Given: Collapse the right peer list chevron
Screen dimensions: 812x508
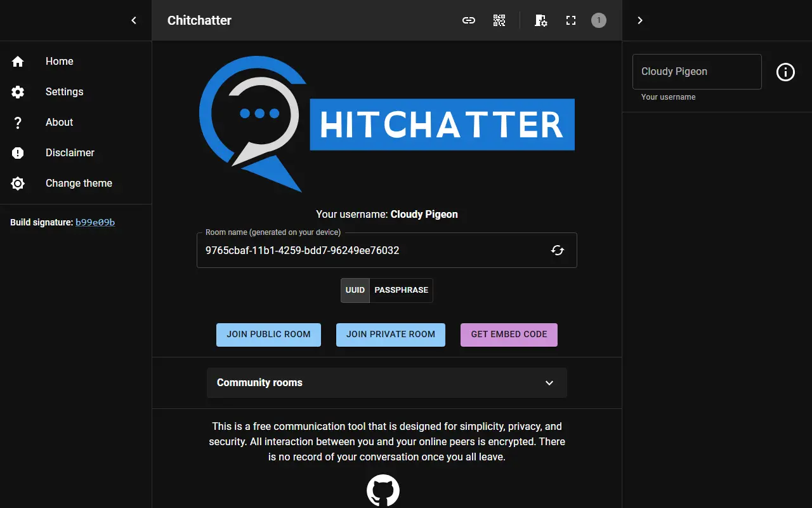Looking at the screenshot, I should [x=640, y=20].
